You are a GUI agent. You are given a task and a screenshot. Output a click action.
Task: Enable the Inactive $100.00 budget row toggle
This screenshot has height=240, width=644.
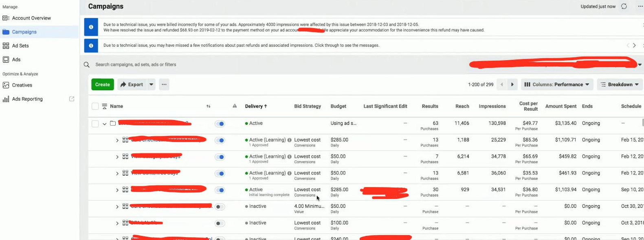[x=220, y=223]
